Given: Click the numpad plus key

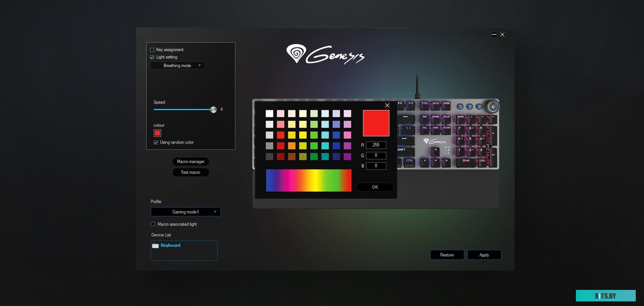Looking at the screenshot, I should [493, 135].
